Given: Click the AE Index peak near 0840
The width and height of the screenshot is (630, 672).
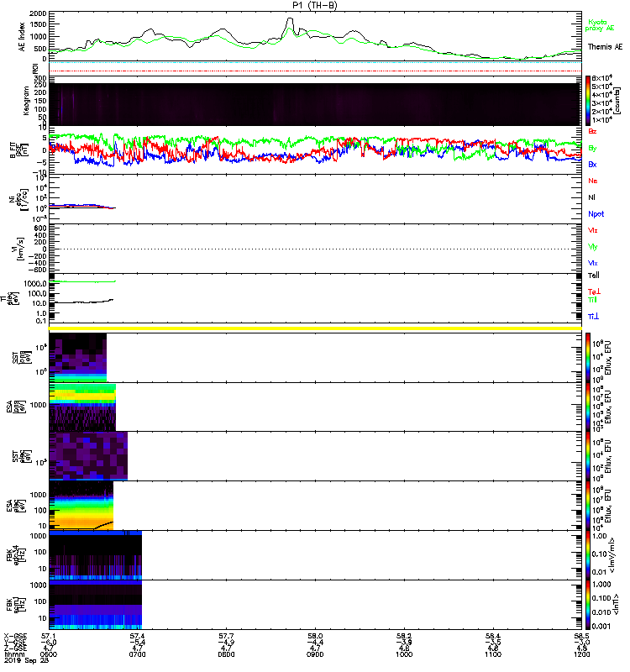Looking at the screenshot, I should tap(290, 19).
